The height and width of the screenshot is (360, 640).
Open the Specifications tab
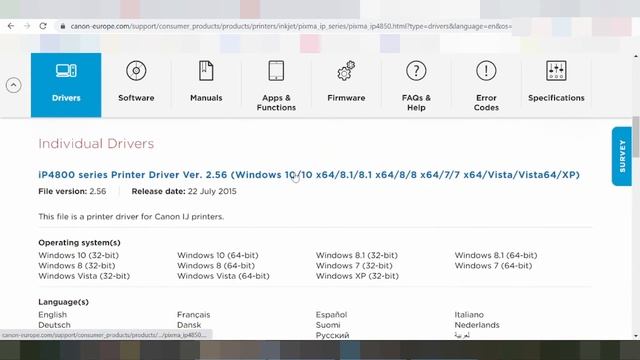[556, 85]
